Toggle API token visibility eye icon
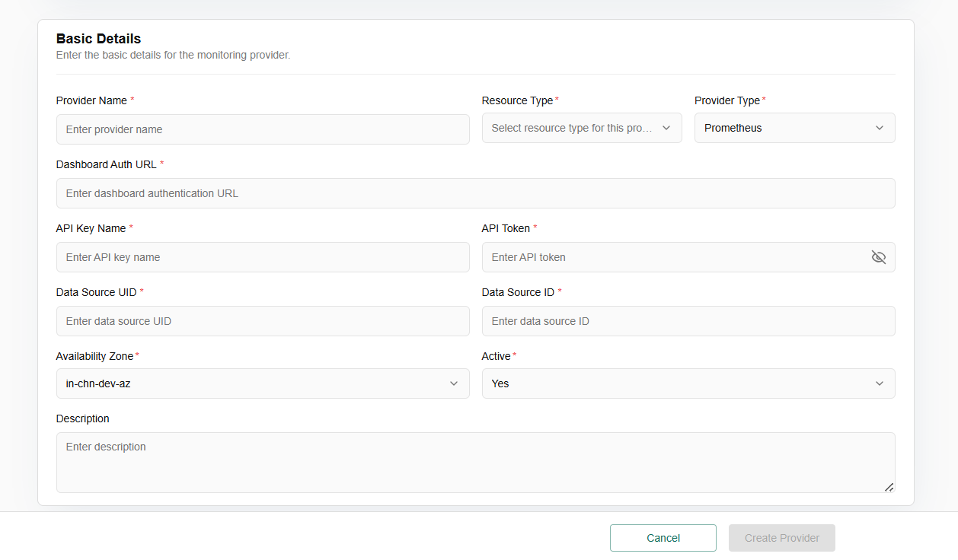958x560 pixels. point(878,257)
